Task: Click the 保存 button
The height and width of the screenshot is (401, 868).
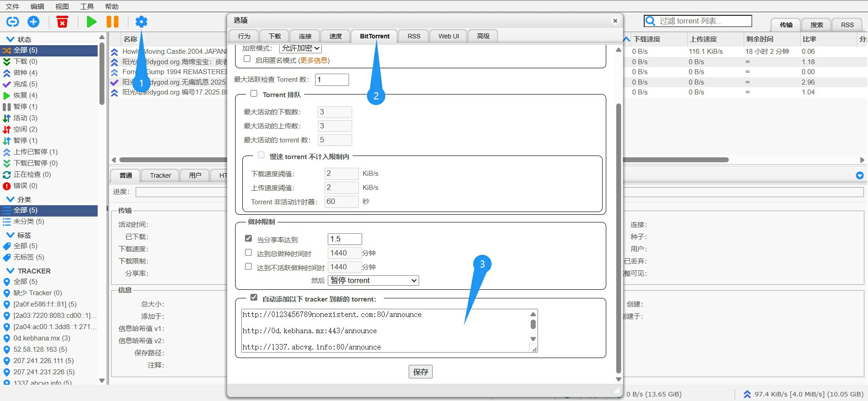Action: point(420,372)
